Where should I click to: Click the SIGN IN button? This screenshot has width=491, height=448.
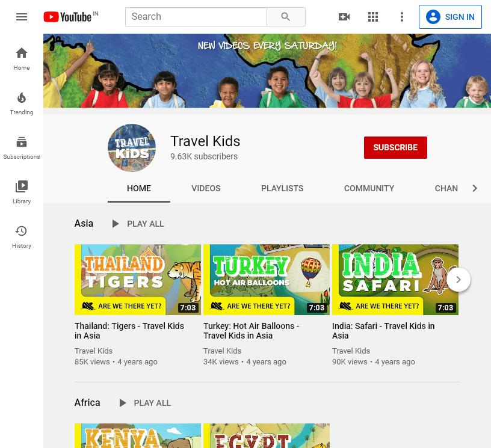(450, 17)
